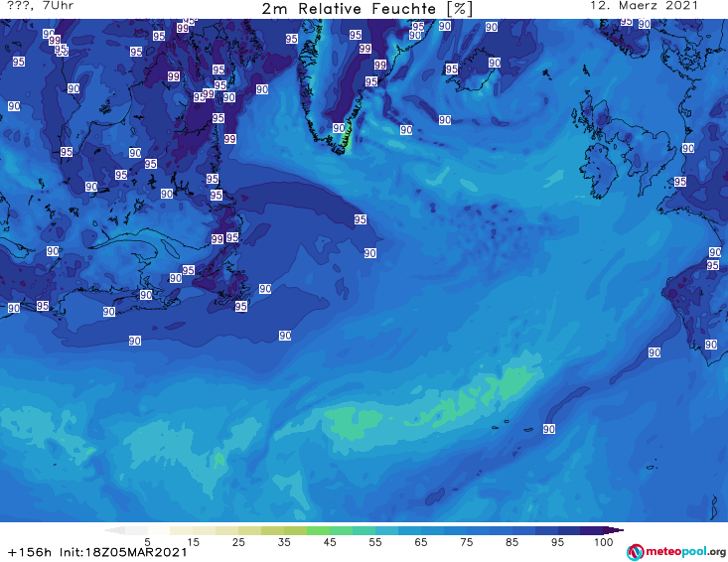Click the '+156h' forecast hour label
Screen dimensions: 728x562
click(30, 552)
